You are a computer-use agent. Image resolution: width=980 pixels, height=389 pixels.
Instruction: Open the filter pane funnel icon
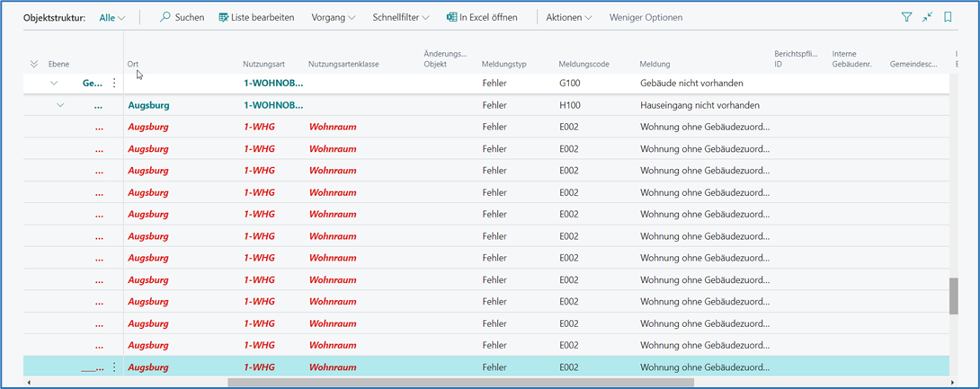tap(906, 17)
